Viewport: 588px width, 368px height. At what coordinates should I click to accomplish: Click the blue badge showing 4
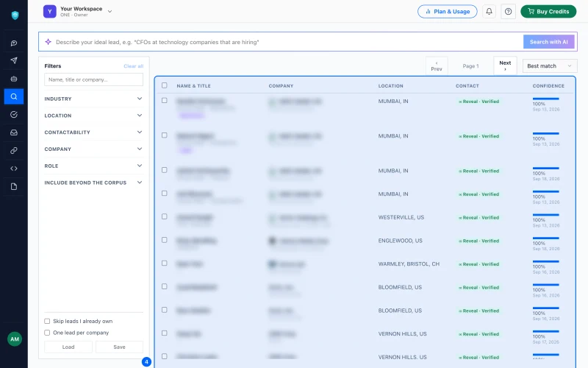(146, 362)
